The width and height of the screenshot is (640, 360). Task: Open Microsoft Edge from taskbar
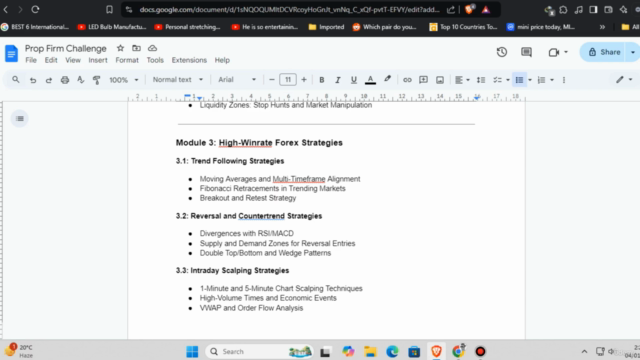[x=392, y=351]
